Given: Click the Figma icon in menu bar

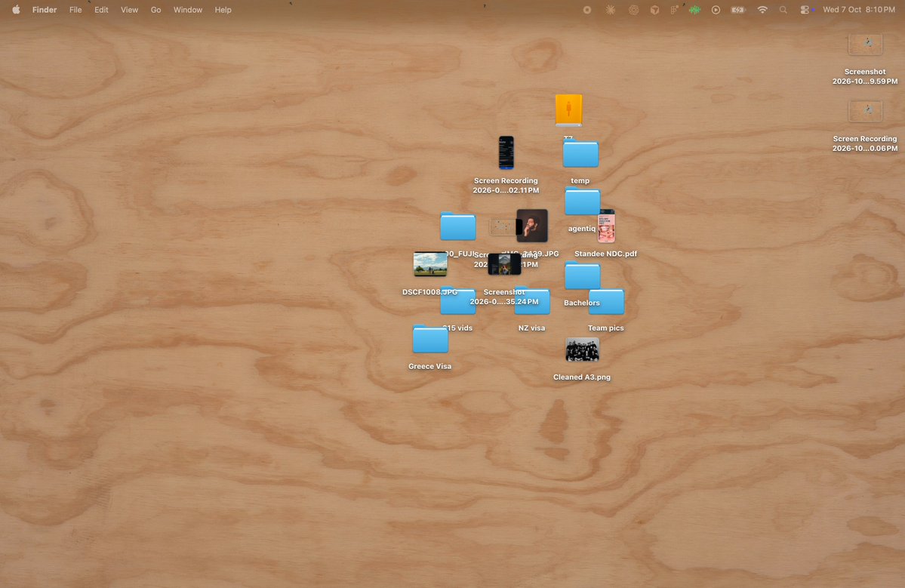Looking at the screenshot, I should click(x=673, y=10).
